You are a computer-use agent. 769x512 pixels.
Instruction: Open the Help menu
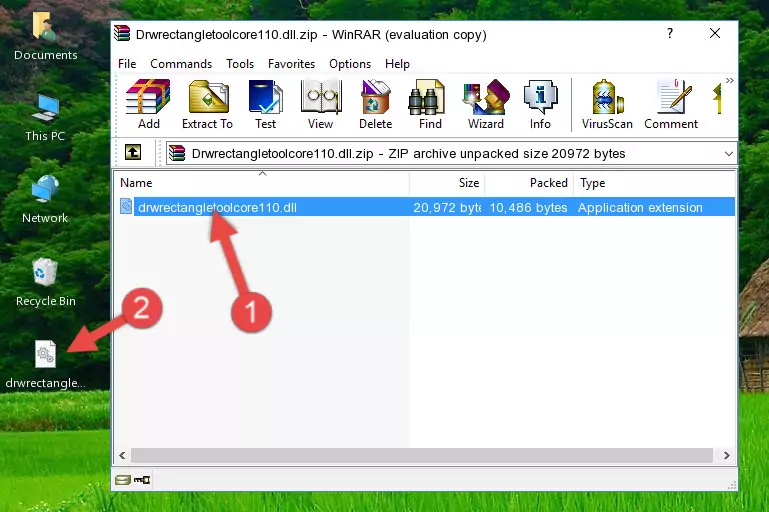397,64
